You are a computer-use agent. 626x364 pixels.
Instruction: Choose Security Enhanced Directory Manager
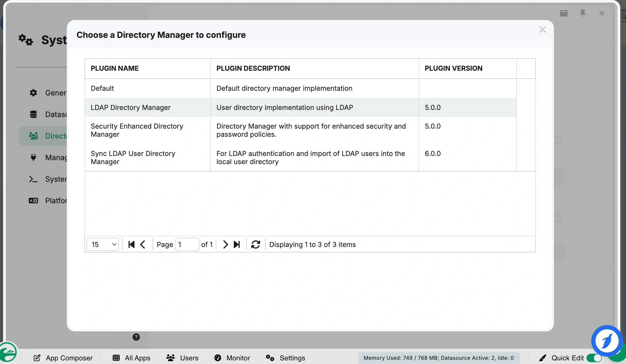coord(137,130)
